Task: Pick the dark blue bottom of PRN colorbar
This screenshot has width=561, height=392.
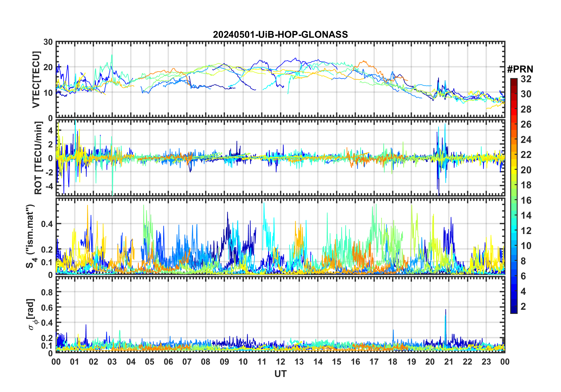Action: tap(514, 311)
